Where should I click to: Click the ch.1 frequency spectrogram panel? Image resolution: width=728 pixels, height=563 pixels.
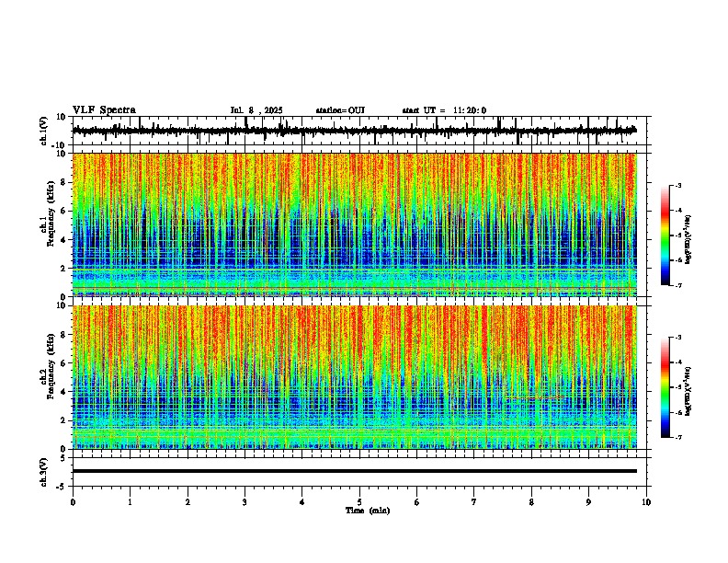click(x=355, y=224)
